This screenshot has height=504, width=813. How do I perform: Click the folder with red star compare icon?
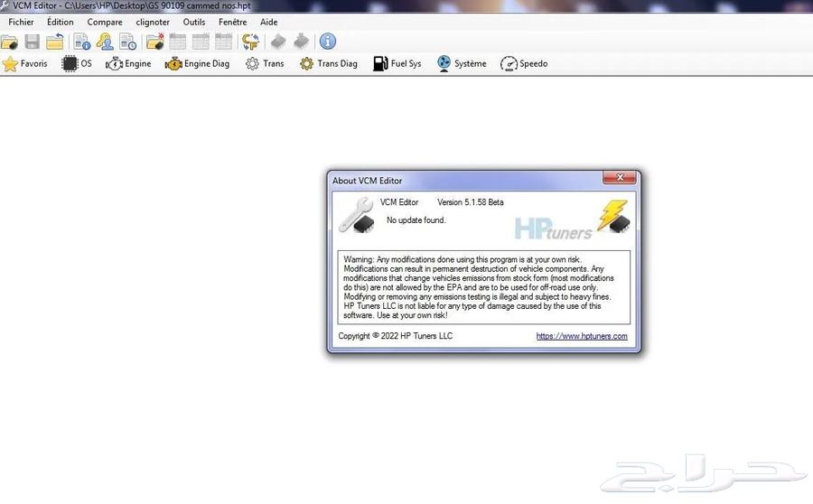pos(155,42)
